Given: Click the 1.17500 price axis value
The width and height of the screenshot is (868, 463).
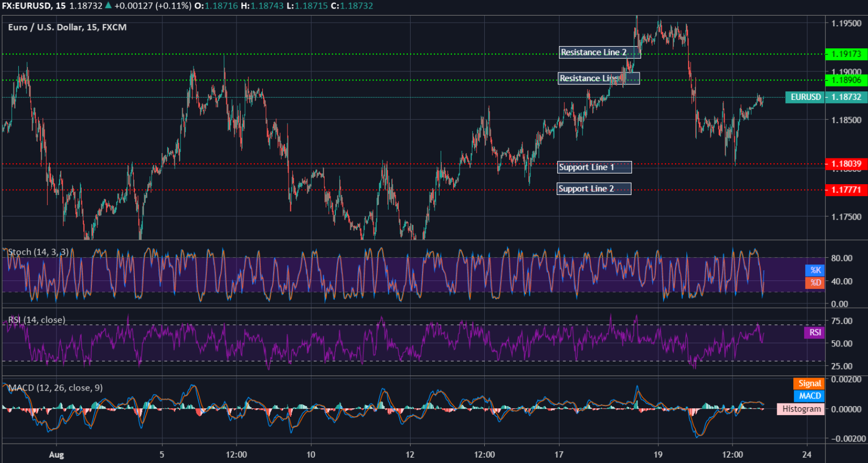Looking at the screenshot, I should pyautogui.click(x=846, y=216).
